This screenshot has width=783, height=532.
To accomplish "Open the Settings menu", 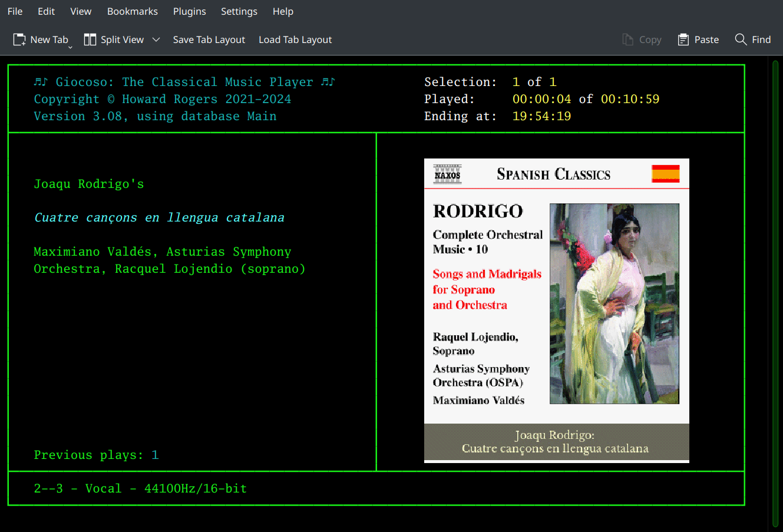I will pos(239,11).
